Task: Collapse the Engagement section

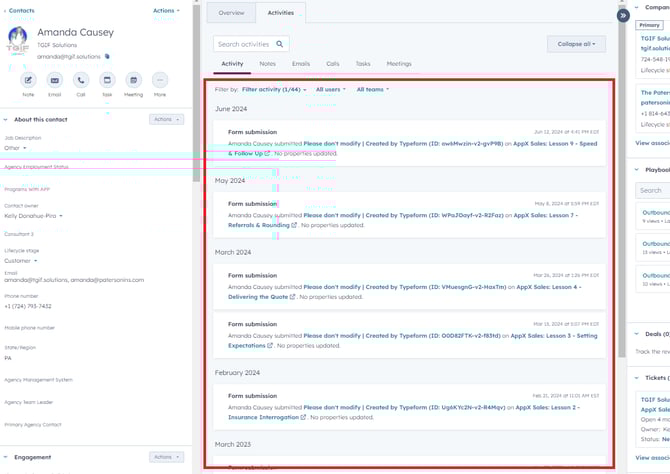Action: (5, 457)
